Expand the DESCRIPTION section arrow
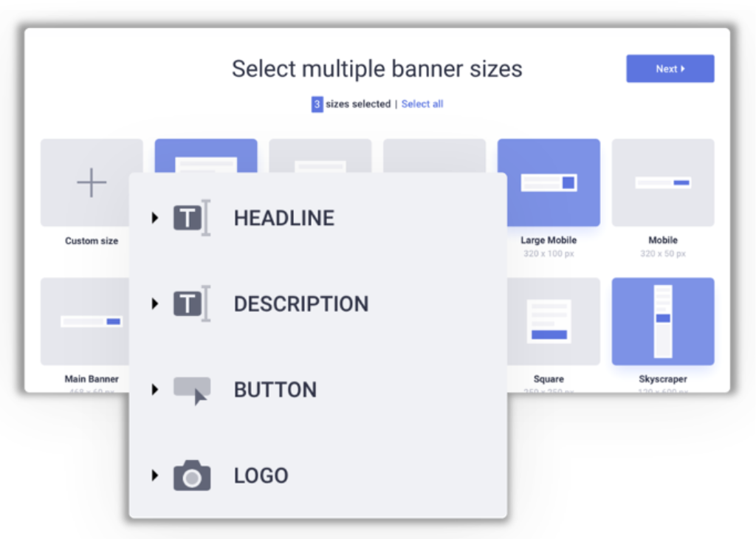 pos(155,303)
